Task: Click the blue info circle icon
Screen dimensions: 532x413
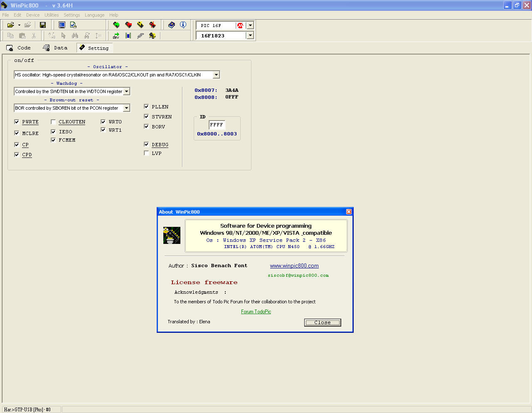Action: pyautogui.click(x=183, y=25)
